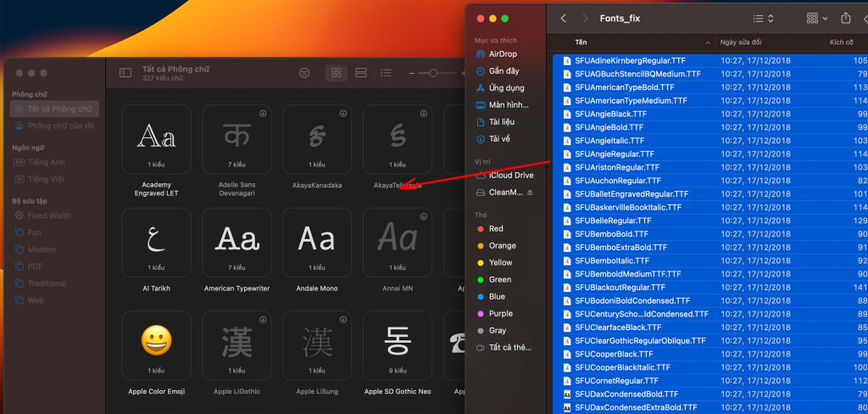Image resolution: width=868 pixels, height=414 pixels.
Task: Click download icon on AkayaKanadaka
Action: [x=342, y=113]
